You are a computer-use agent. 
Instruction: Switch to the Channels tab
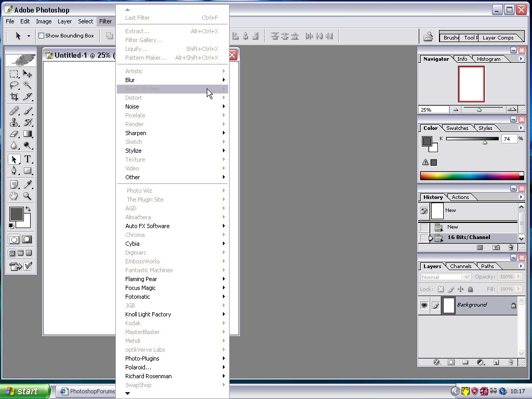pos(460,266)
